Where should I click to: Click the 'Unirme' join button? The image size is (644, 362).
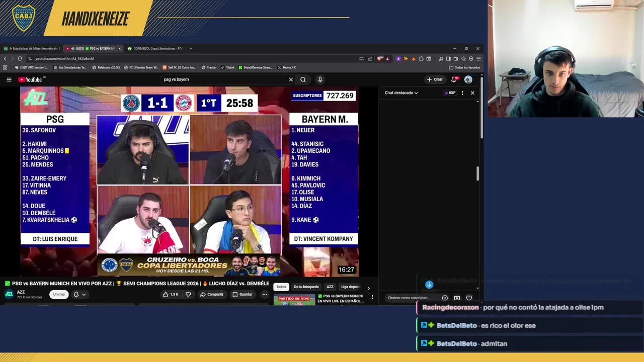point(59,294)
